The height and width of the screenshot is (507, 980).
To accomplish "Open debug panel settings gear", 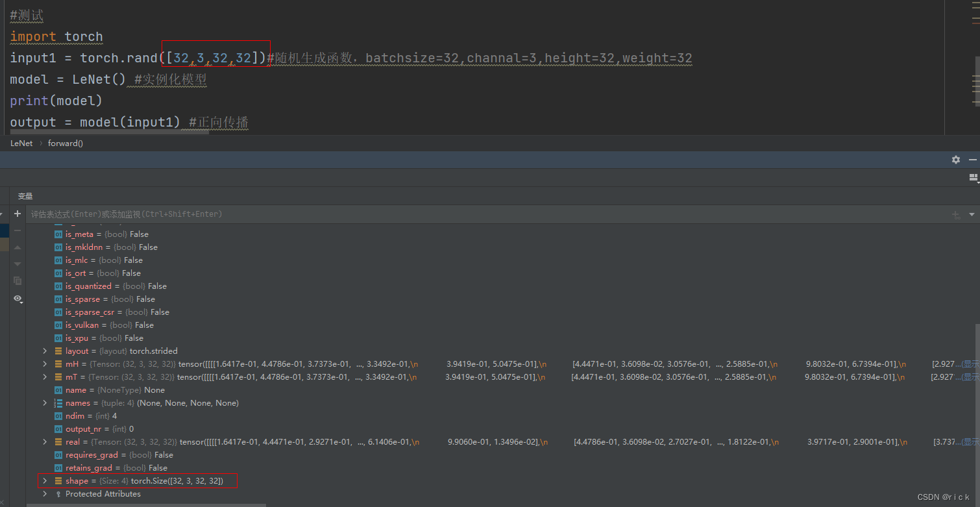I will [x=955, y=160].
